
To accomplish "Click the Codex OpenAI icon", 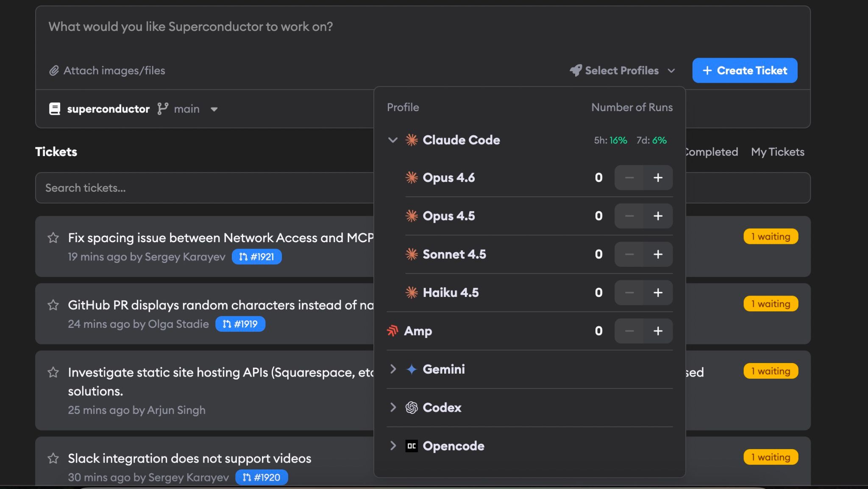I will [411, 408].
